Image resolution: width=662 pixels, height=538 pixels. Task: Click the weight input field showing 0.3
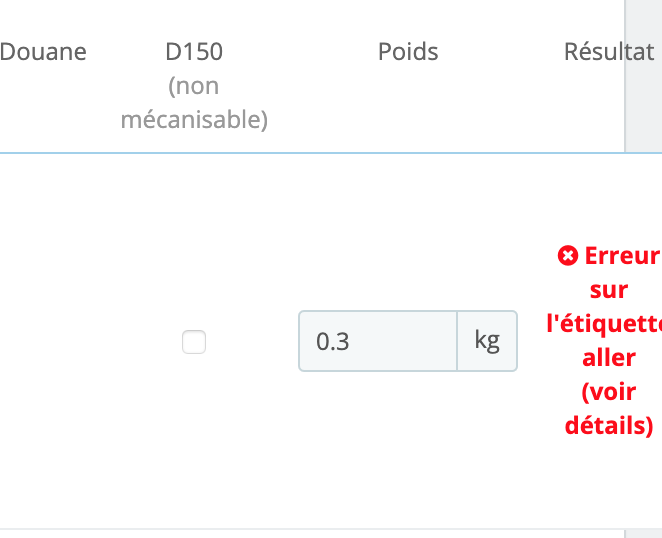(x=378, y=341)
